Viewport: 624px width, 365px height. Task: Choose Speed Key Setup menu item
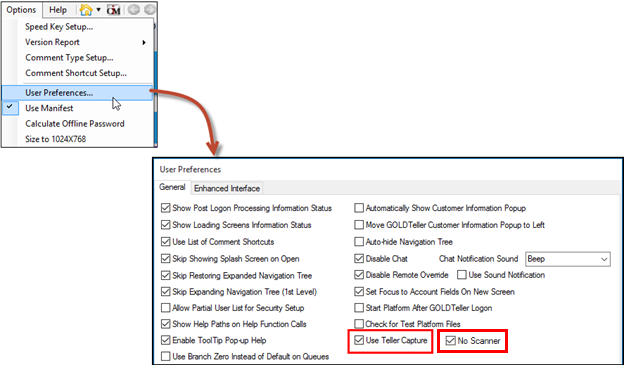(77, 27)
